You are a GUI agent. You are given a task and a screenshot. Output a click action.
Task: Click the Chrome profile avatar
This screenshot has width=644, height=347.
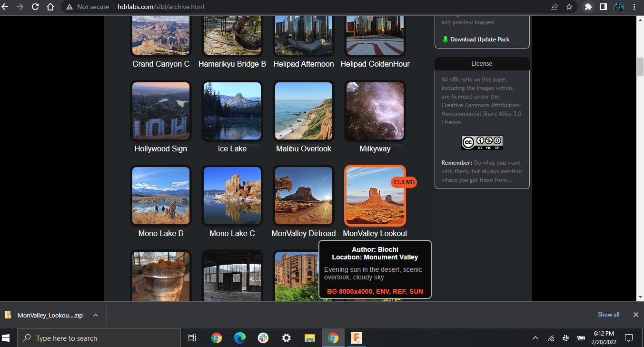619,7
